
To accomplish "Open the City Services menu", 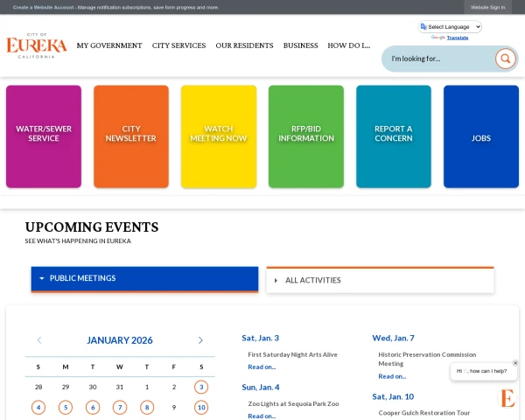I will tap(178, 45).
